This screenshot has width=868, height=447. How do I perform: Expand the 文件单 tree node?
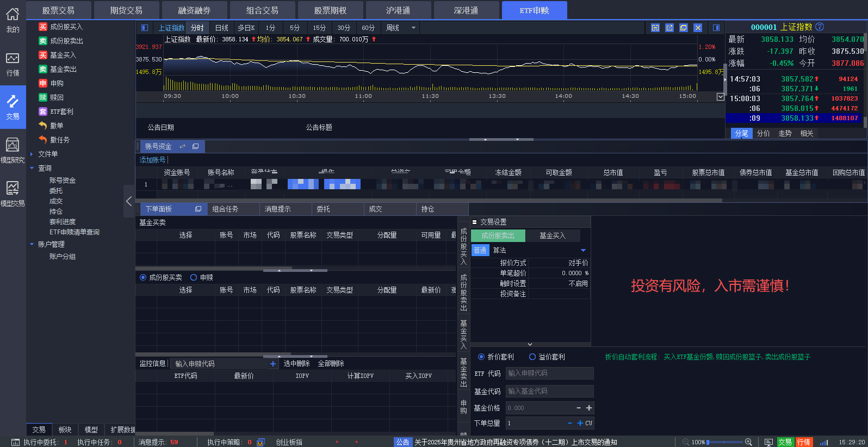point(32,154)
